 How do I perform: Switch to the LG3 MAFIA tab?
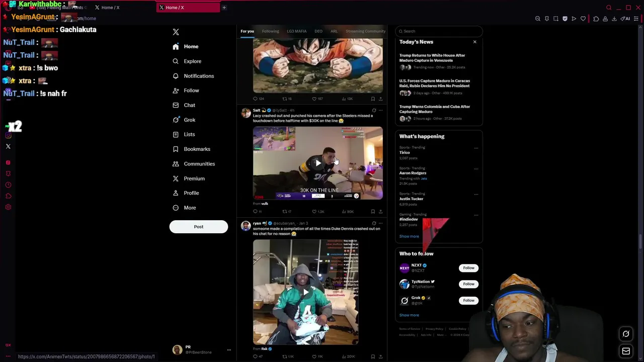click(297, 31)
